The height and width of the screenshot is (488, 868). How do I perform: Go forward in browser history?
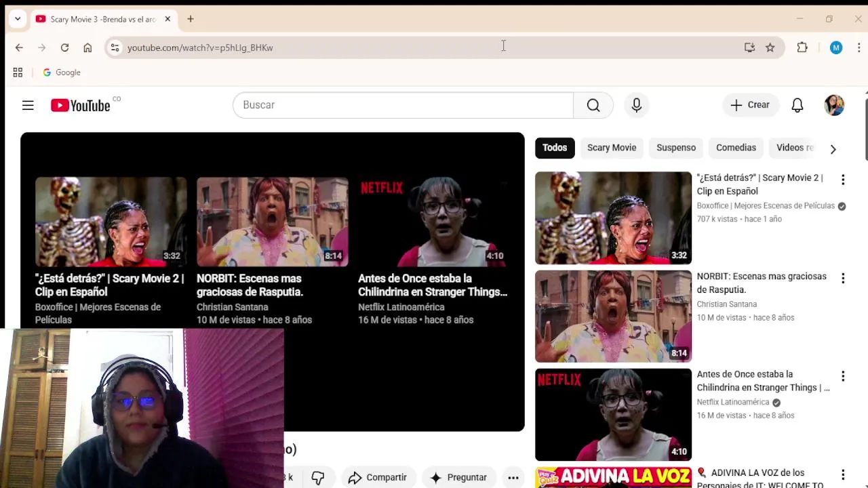click(42, 47)
